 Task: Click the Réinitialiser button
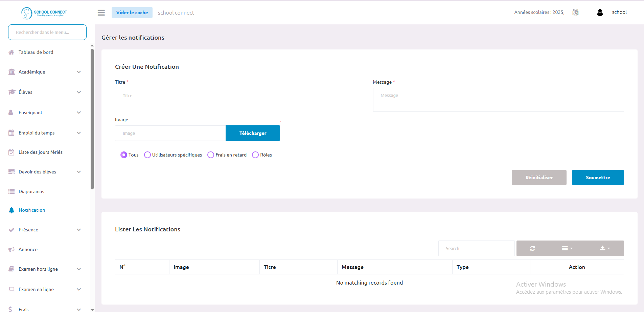tap(539, 178)
